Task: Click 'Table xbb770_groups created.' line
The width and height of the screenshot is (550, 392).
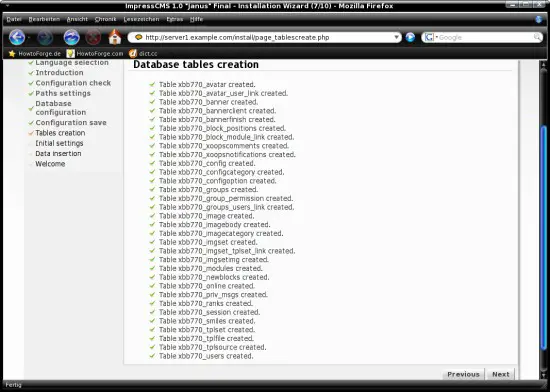Action: click(208, 190)
